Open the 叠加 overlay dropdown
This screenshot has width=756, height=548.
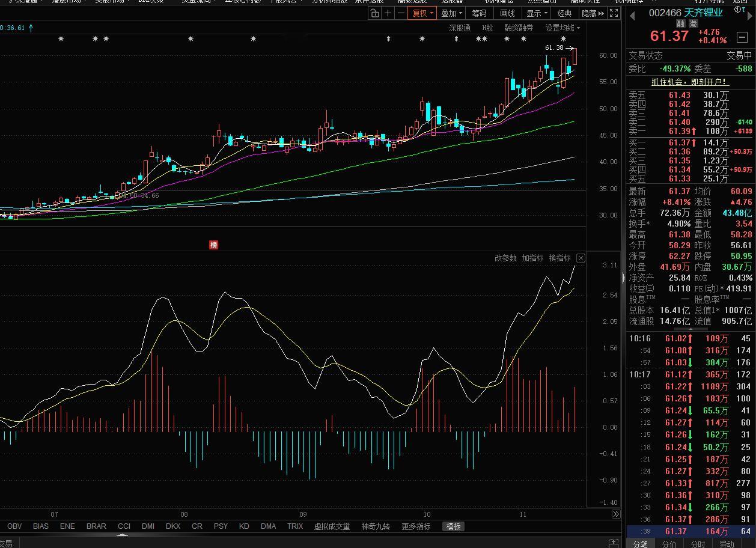point(452,13)
